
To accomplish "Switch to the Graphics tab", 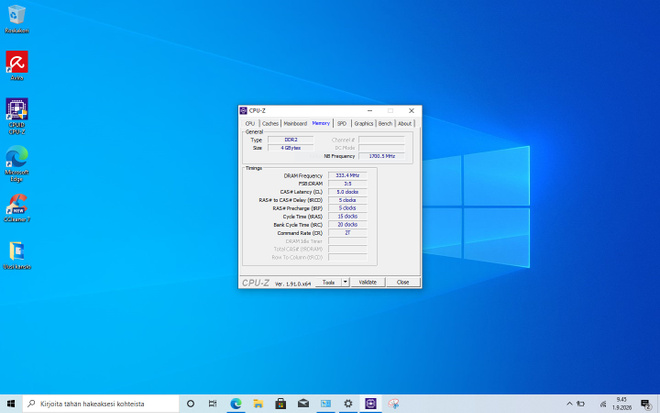I will coord(364,123).
